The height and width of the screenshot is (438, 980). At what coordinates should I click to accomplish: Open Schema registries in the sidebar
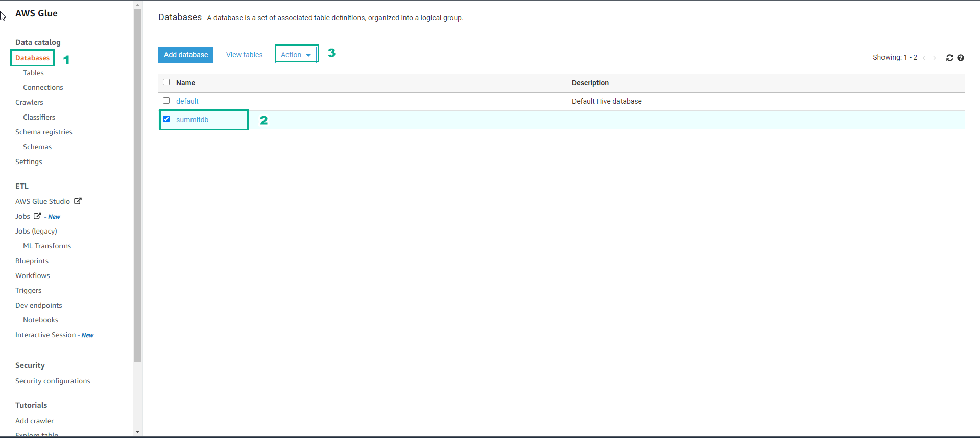click(44, 132)
